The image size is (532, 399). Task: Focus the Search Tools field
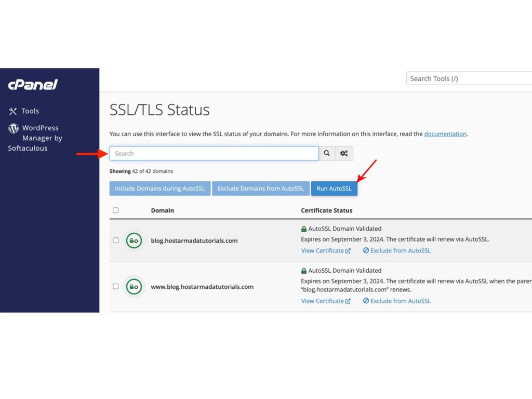point(469,78)
